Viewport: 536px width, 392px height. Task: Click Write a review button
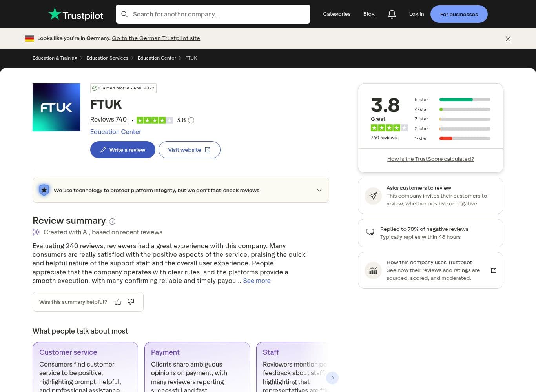(123, 150)
